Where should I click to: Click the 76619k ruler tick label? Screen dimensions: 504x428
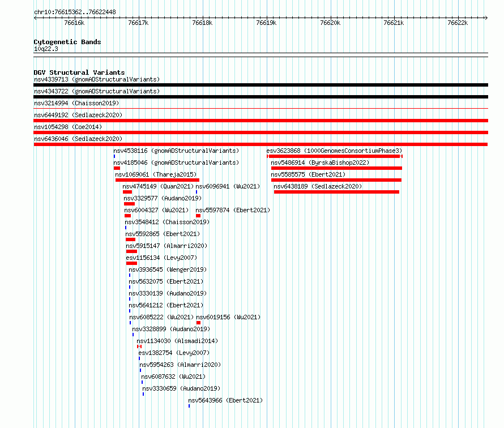pos(266,23)
